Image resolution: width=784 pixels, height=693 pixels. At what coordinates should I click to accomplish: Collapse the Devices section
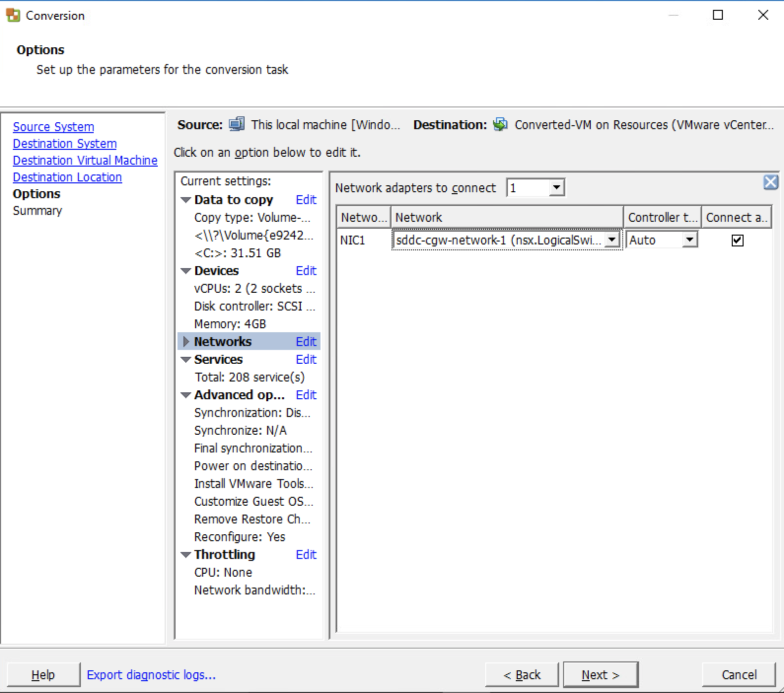[186, 271]
